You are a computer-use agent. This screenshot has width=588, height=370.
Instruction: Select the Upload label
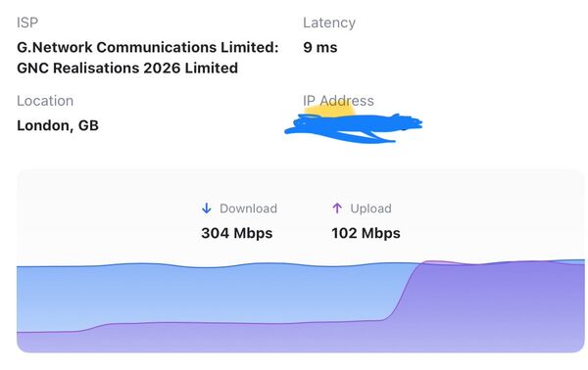(370, 208)
